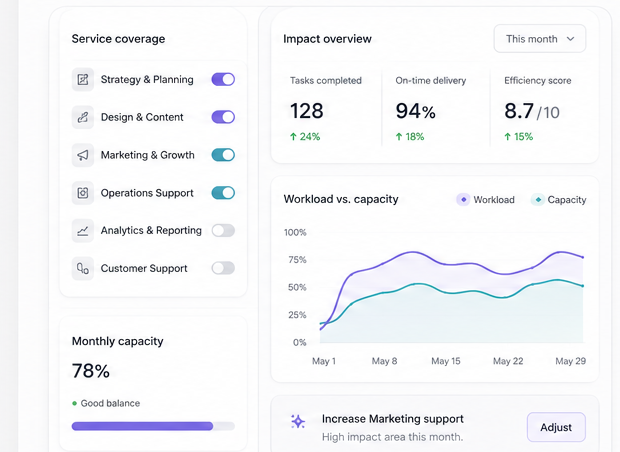This screenshot has width=620, height=452.
Task: Click the 8.7 efficiency score value
Action: coord(519,111)
